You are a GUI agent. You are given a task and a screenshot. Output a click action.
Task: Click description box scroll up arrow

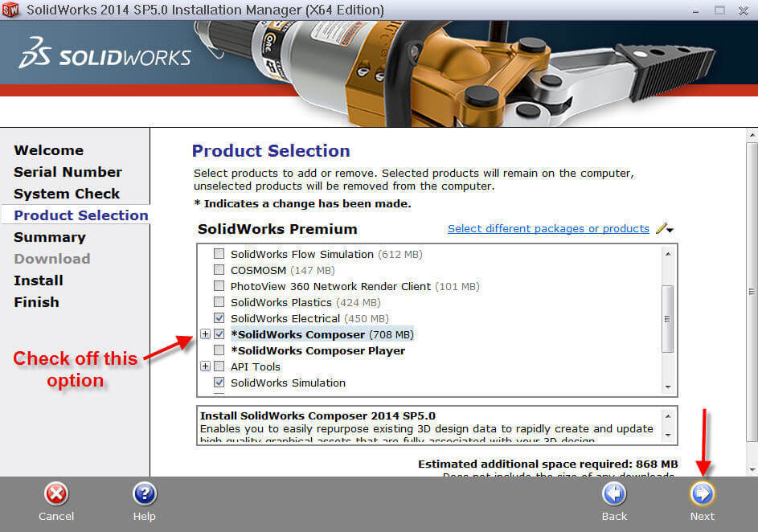(668, 416)
